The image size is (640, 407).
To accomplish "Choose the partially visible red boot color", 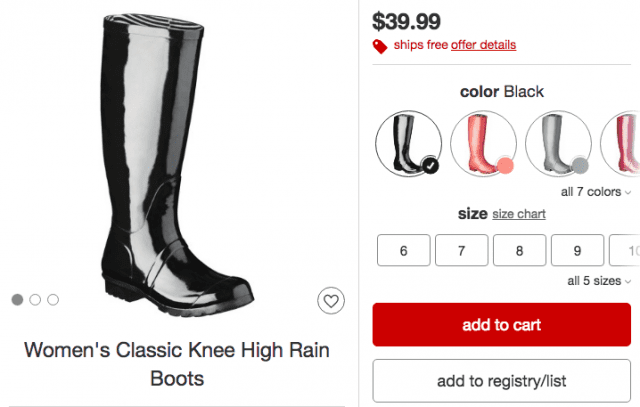I will click(621, 143).
